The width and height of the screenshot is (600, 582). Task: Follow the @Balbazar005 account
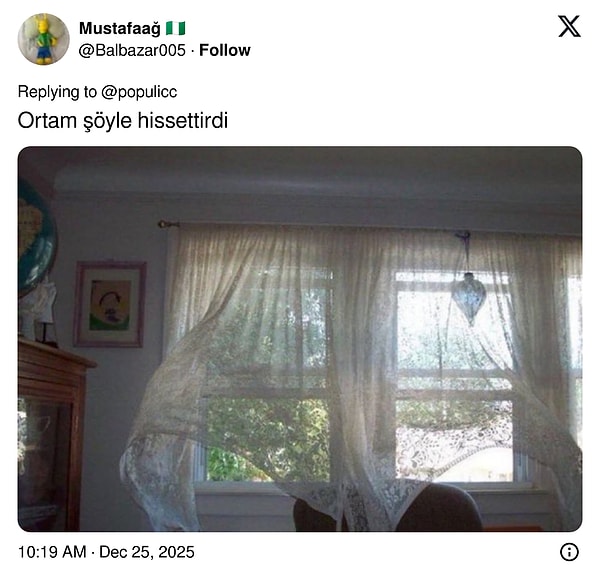(225, 50)
